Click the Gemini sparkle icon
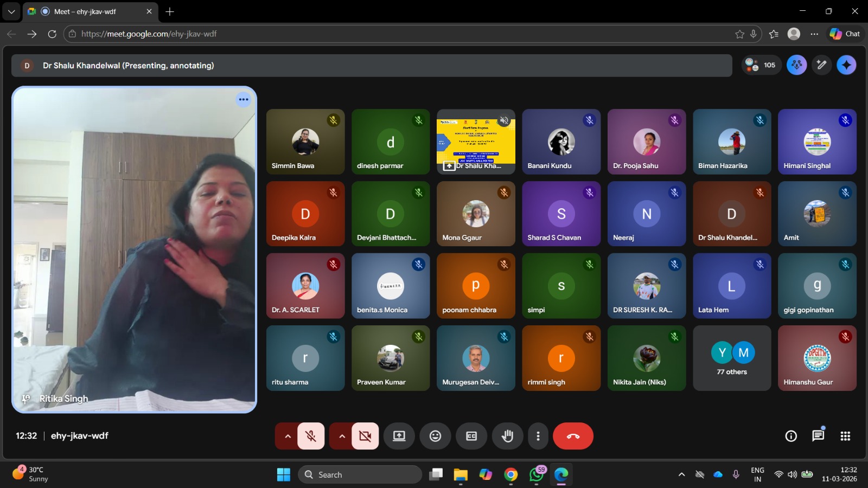 click(x=846, y=65)
